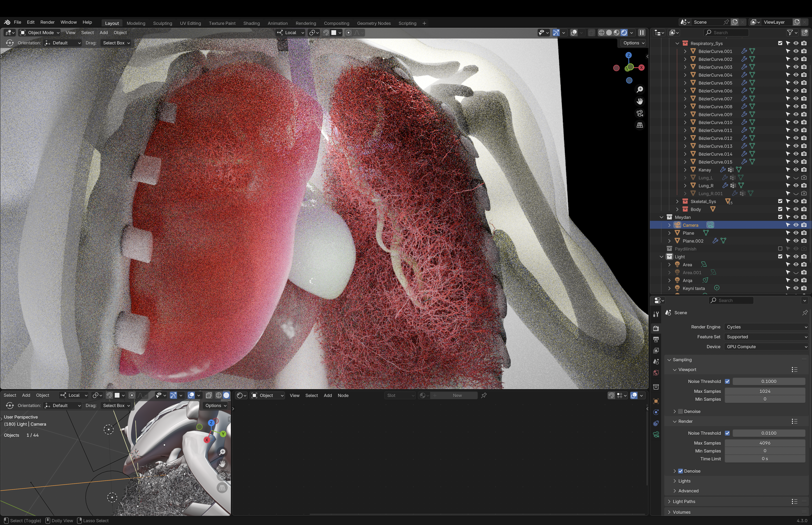This screenshot has width=812, height=525.
Task: Collapse the Respiratory_Sys collection
Action: pos(677,43)
